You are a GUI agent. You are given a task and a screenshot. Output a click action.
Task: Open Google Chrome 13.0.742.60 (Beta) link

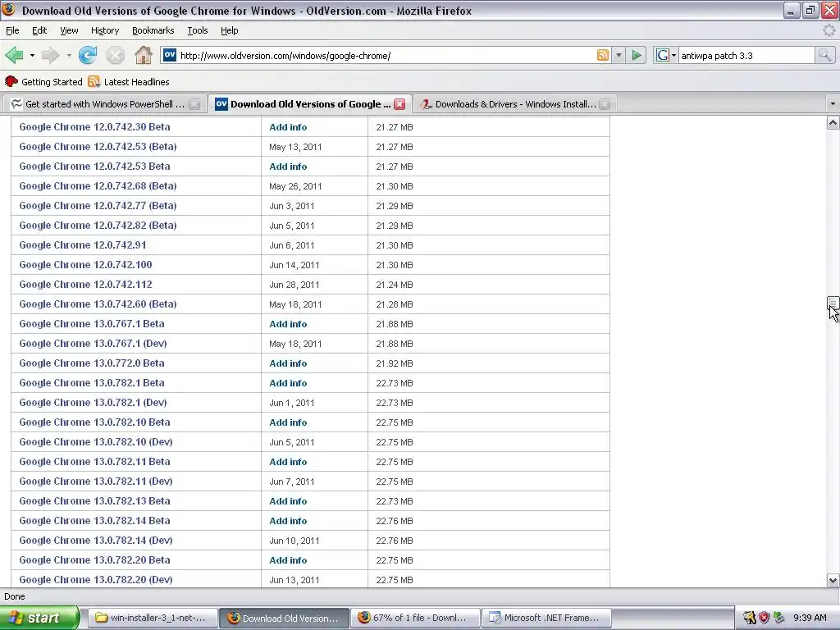tap(98, 304)
